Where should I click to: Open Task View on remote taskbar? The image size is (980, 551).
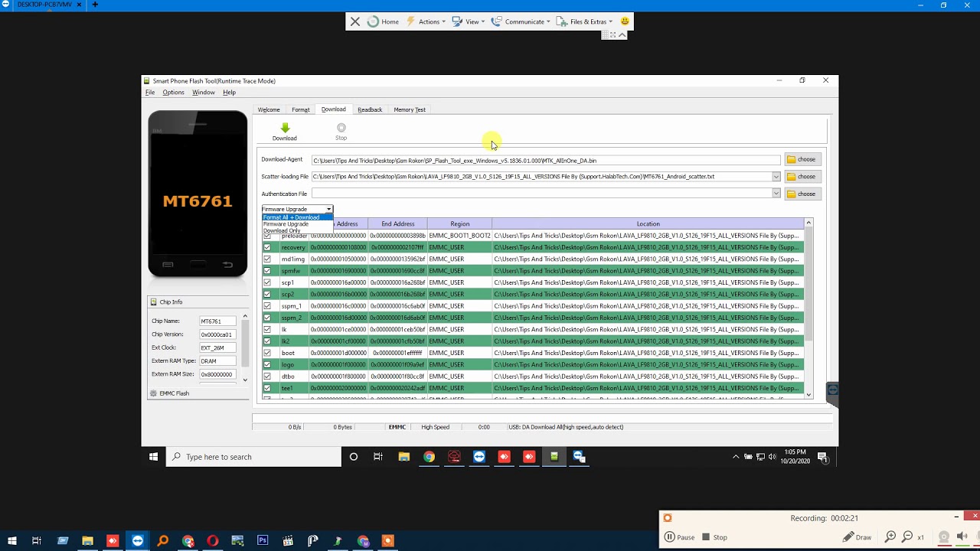click(x=378, y=457)
